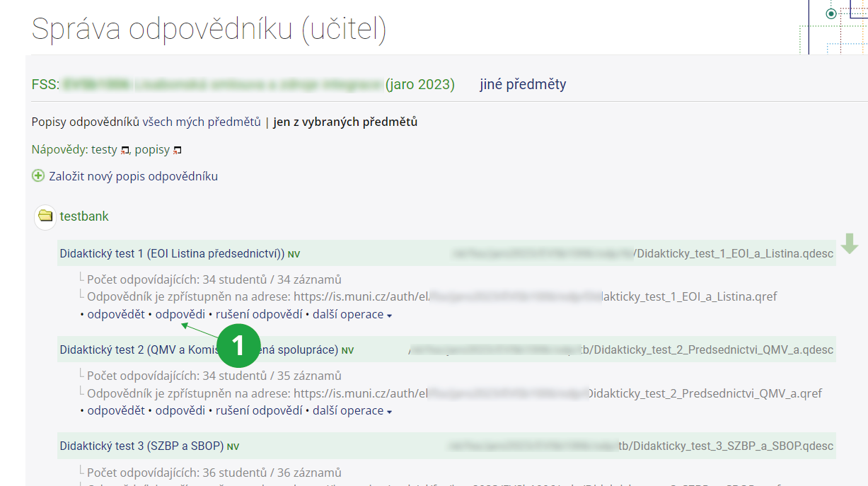This screenshot has width=868, height=486.
Task: Click odpovědět under Didaktický test 2
Action: tap(116, 410)
